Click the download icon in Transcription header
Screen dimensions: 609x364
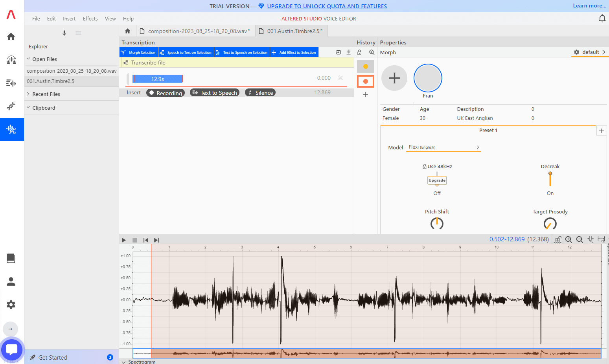[348, 52]
